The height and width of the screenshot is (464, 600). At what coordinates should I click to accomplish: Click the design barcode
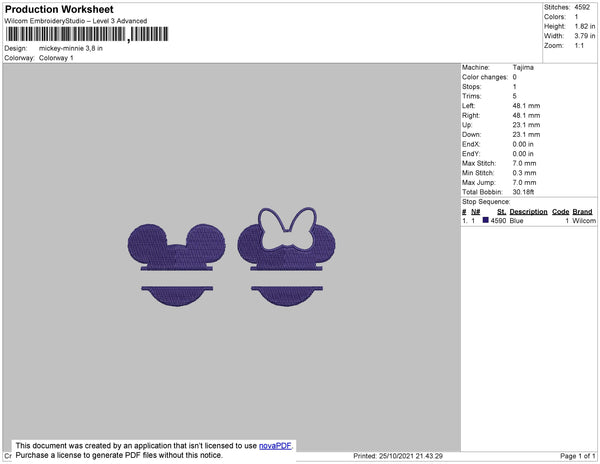click(87, 34)
